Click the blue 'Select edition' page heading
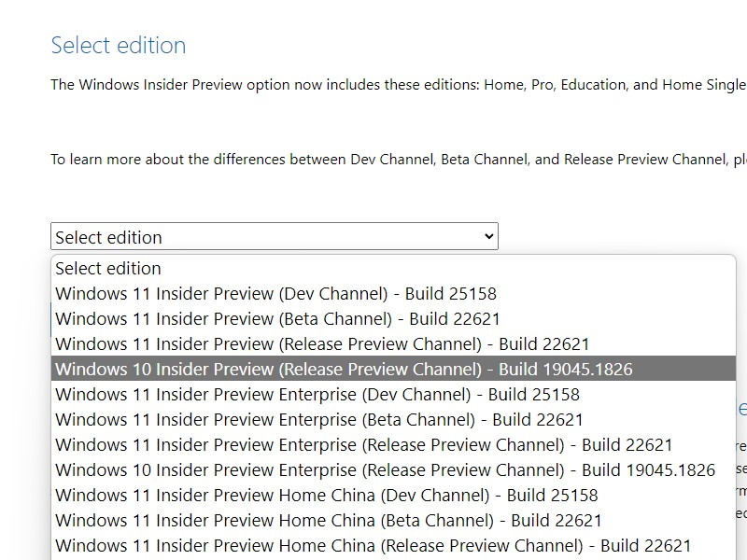The height and width of the screenshot is (560, 747). point(119,46)
